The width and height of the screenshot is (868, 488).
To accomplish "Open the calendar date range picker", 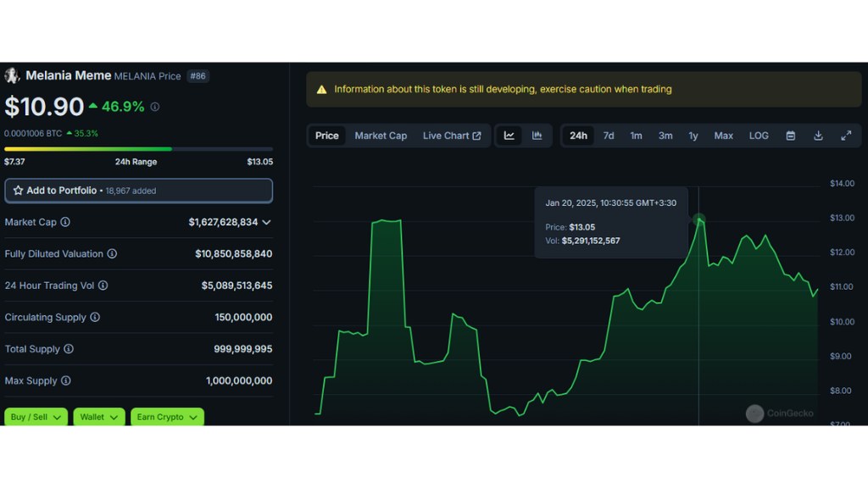I will tap(791, 136).
